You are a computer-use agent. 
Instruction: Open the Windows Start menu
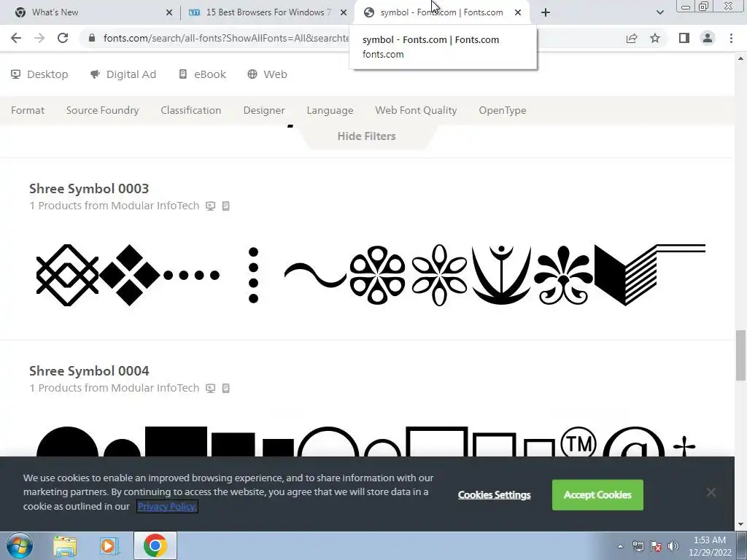20,545
